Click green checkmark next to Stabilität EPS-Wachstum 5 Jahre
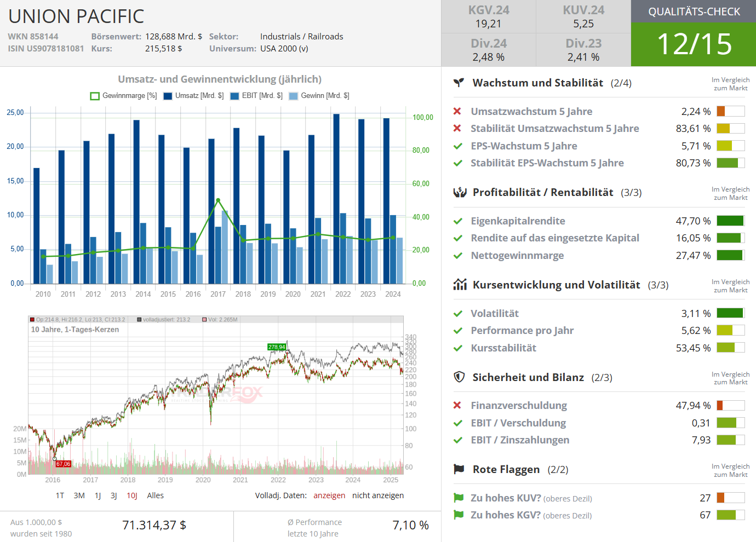756x542 pixels. click(458, 163)
